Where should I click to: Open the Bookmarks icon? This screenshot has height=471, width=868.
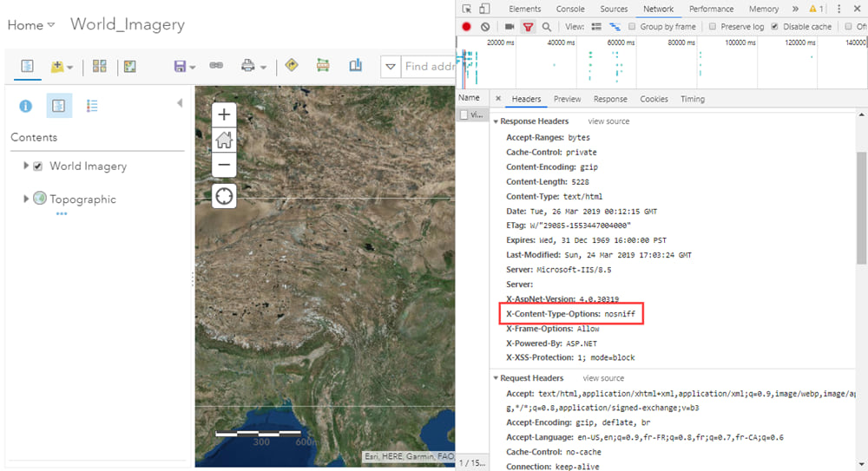click(355, 65)
